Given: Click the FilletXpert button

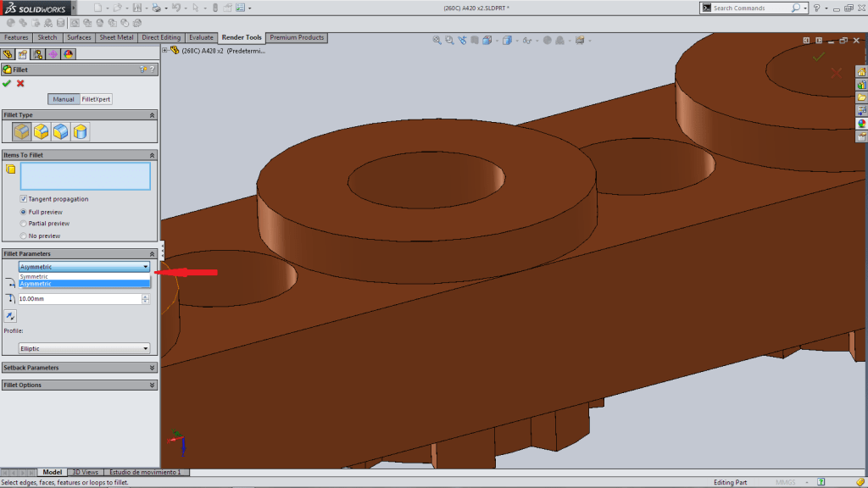Looking at the screenshot, I should click(96, 99).
